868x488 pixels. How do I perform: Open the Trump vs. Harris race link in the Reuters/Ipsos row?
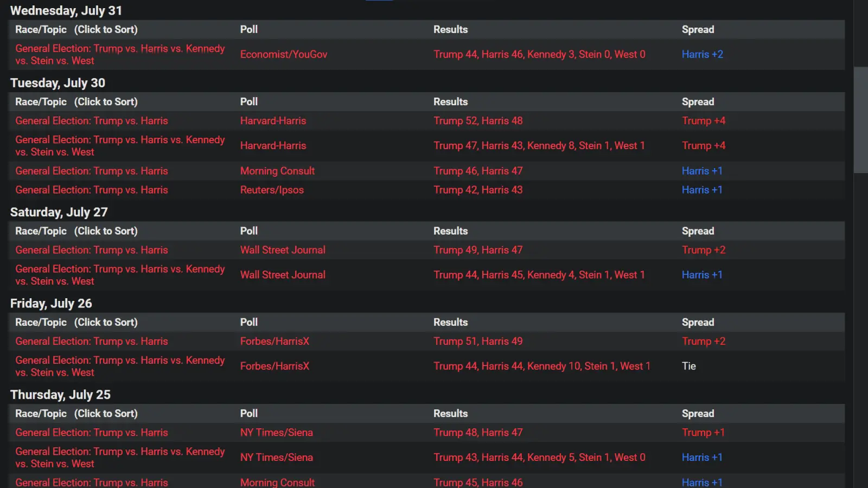[x=92, y=190]
